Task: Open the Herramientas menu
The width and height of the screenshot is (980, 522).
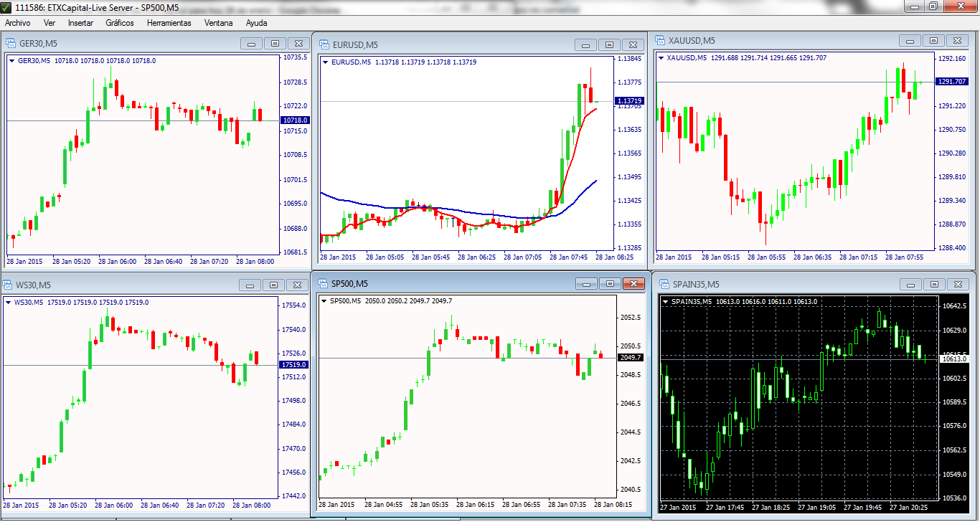Action: point(169,23)
